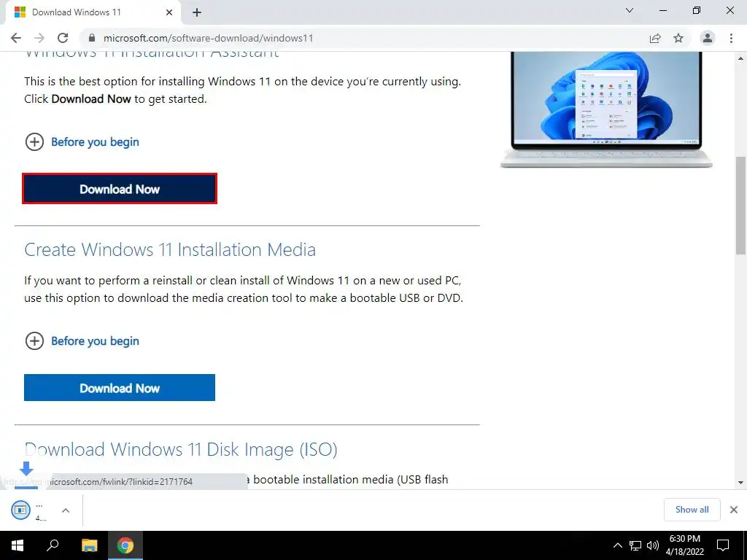Click the Chrome taskbar icon
747x560 pixels.
point(125,545)
